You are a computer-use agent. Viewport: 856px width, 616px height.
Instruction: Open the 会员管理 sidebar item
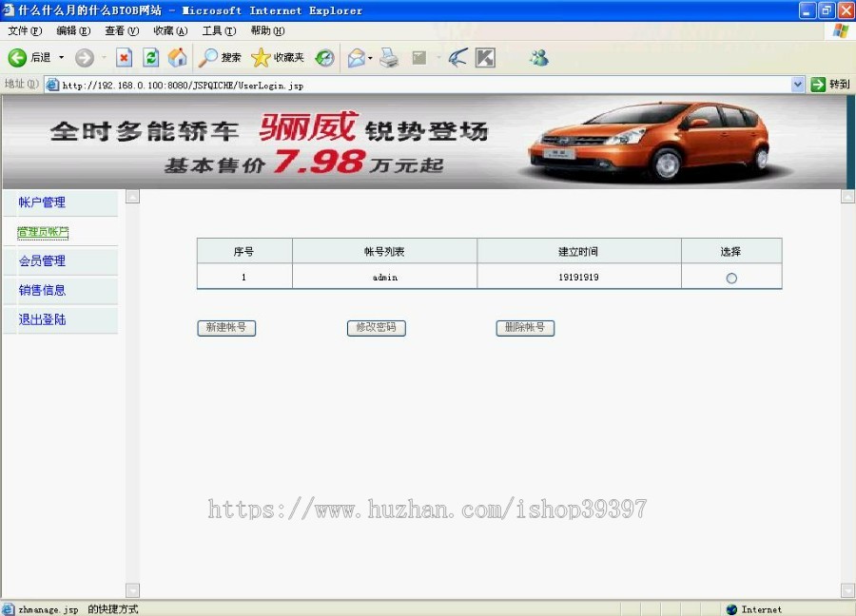(42, 260)
